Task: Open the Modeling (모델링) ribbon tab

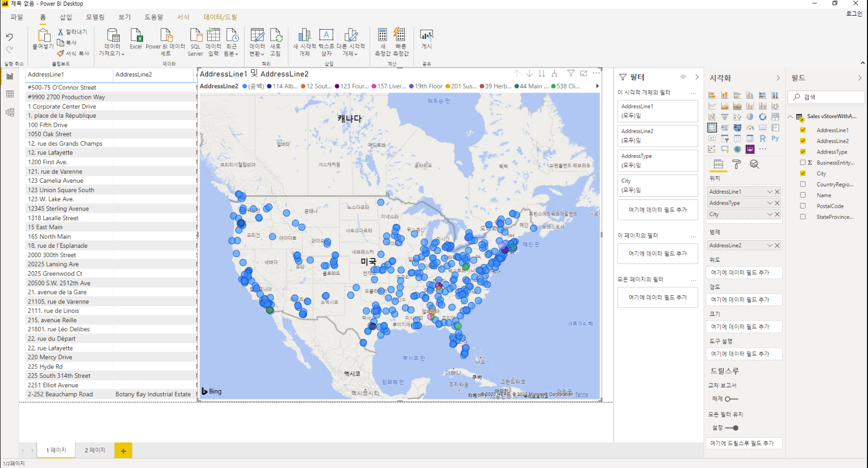Action: (x=95, y=17)
